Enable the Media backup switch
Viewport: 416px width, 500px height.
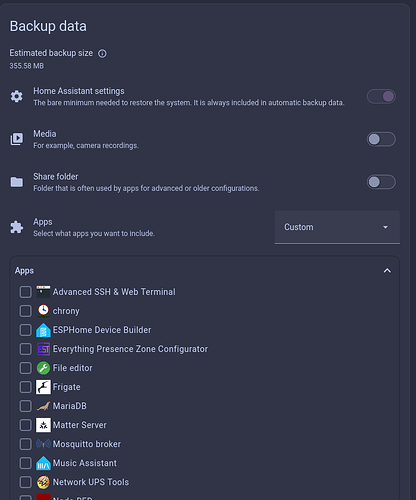[x=381, y=139]
